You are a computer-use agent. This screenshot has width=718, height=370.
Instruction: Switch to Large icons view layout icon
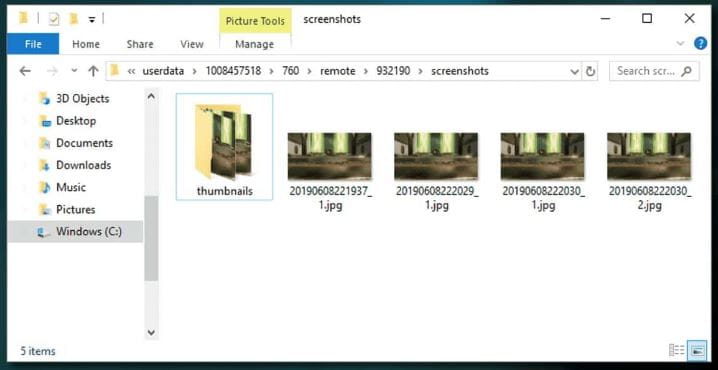697,350
